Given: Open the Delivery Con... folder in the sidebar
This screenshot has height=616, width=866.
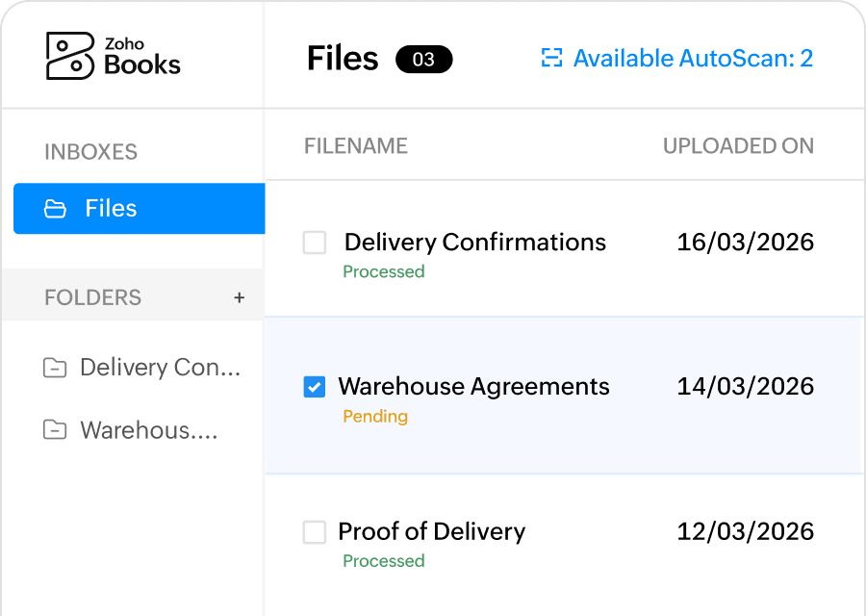Looking at the screenshot, I should pyautogui.click(x=142, y=368).
